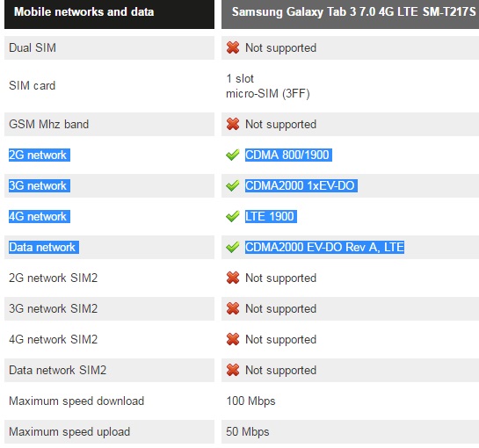Click 'Not supported' in the 4G network SIM2 row

pos(280,340)
